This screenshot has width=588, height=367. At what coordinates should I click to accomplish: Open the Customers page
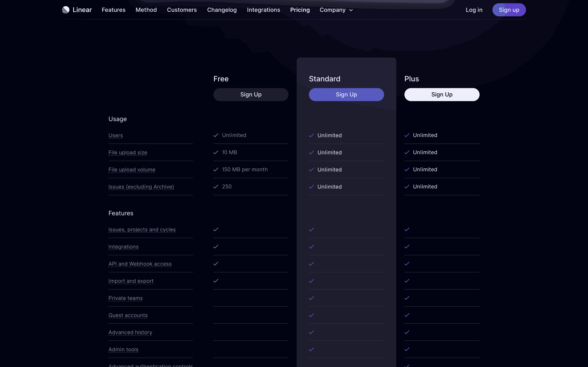pyautogui.click(x=182, y=10)
